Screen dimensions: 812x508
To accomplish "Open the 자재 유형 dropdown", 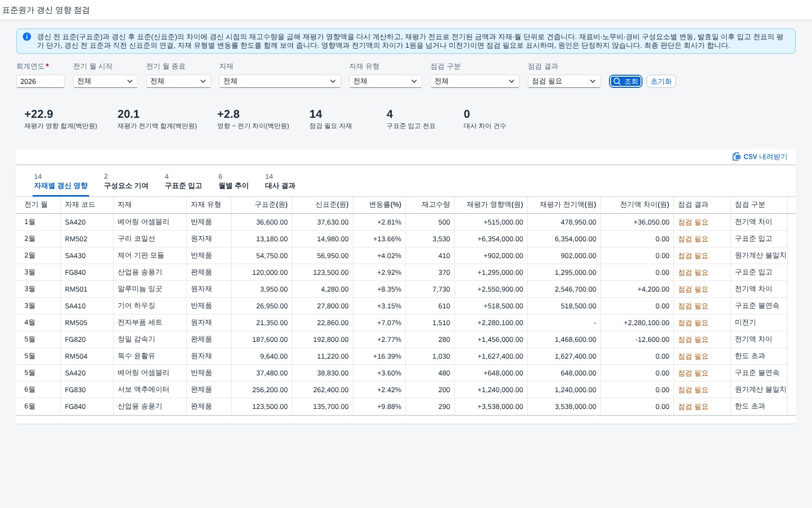I will pyautogui.click(x=386, y=81).
